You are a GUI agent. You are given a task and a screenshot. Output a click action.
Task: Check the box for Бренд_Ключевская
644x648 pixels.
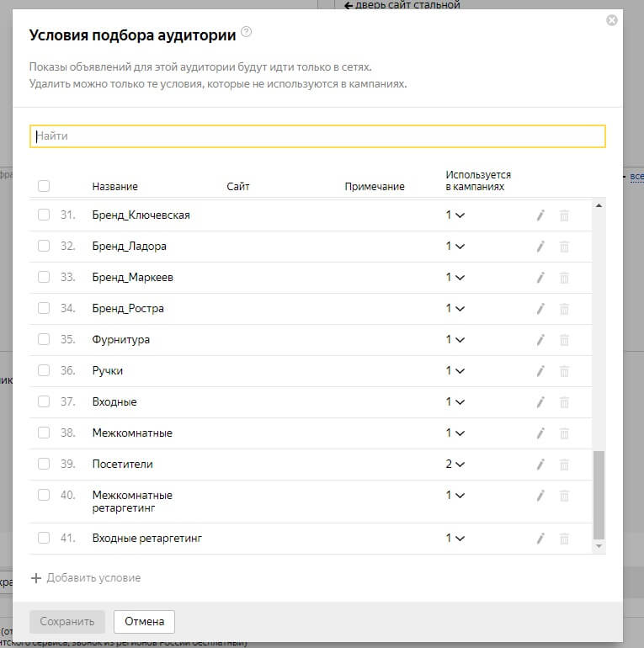(x=44, y=215)
